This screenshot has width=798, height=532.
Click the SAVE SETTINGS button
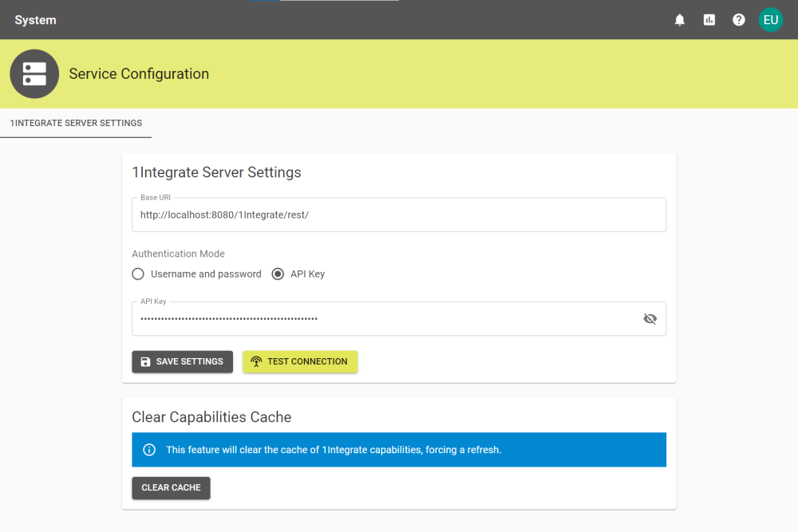point(182,361)
